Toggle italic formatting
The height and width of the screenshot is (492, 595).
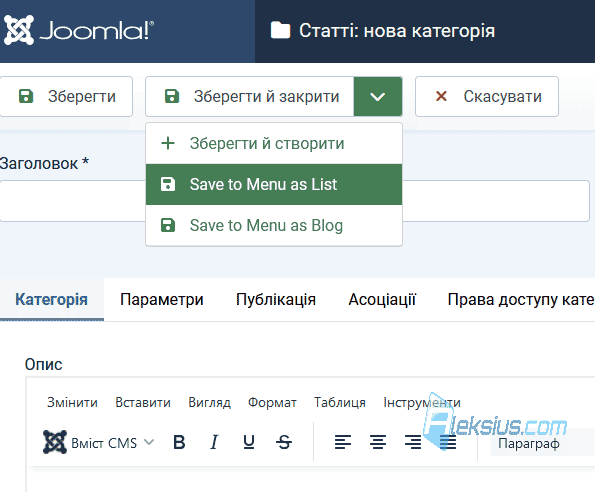214,442
